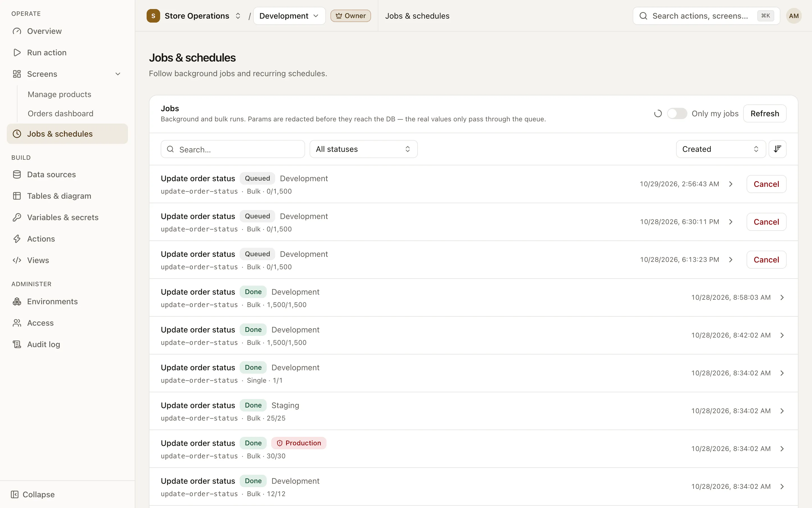Screen dimensions: 812x508
Task: Click the Production environment badge
Action: point(299,443)
